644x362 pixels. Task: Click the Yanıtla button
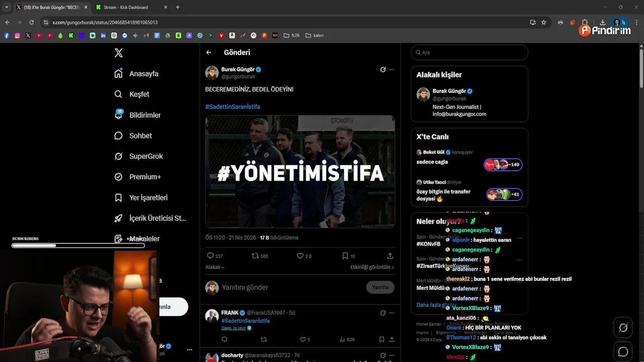click(x=380, y=287)
